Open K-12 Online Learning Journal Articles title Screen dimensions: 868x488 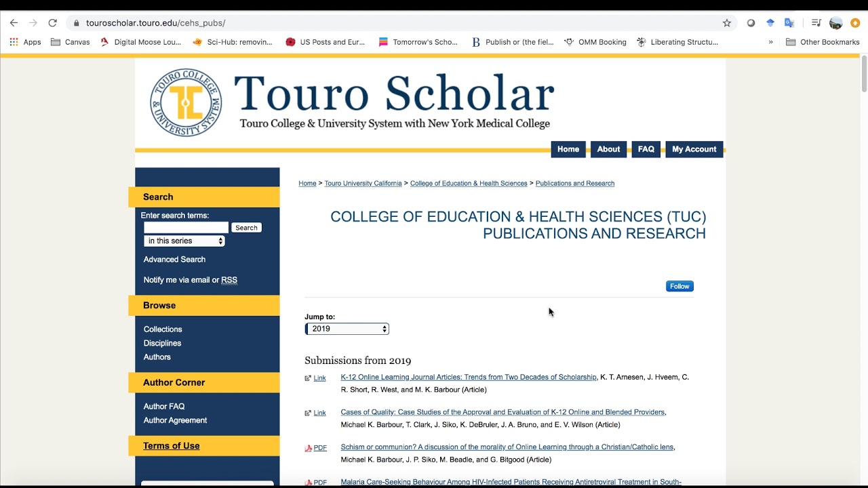click(x=469, y=377)
